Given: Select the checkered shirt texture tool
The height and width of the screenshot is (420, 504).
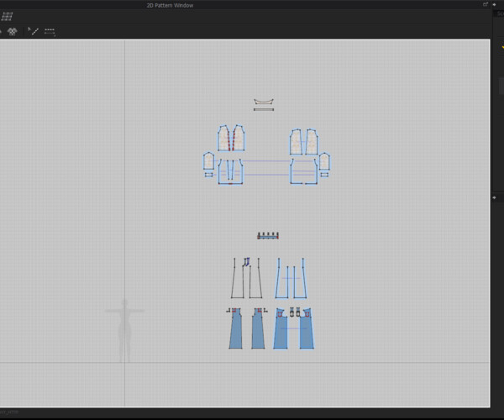Looking at the screenshot, I should coord(13,31).
